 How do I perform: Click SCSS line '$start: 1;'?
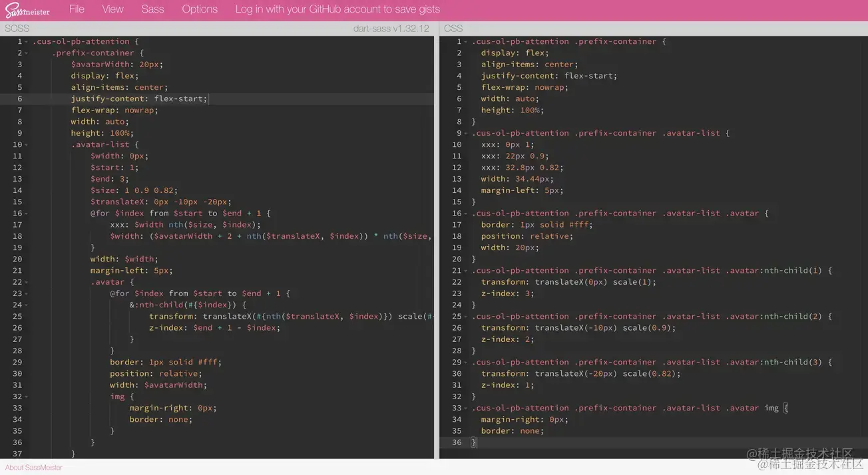coord(114,168)
